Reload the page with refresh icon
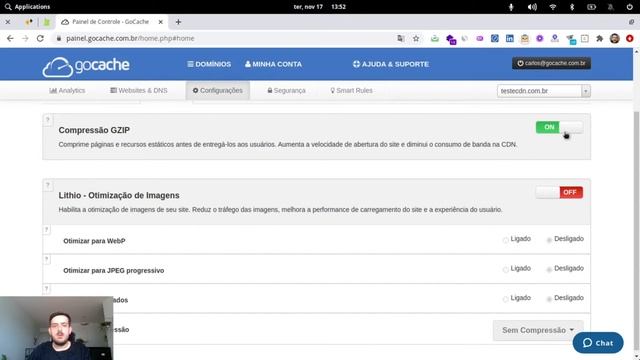640x360 pixels. (40, 38)
